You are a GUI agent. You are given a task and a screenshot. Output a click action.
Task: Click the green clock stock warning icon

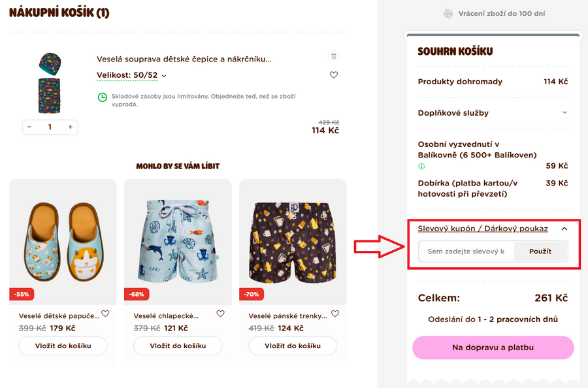coord(103,97)
